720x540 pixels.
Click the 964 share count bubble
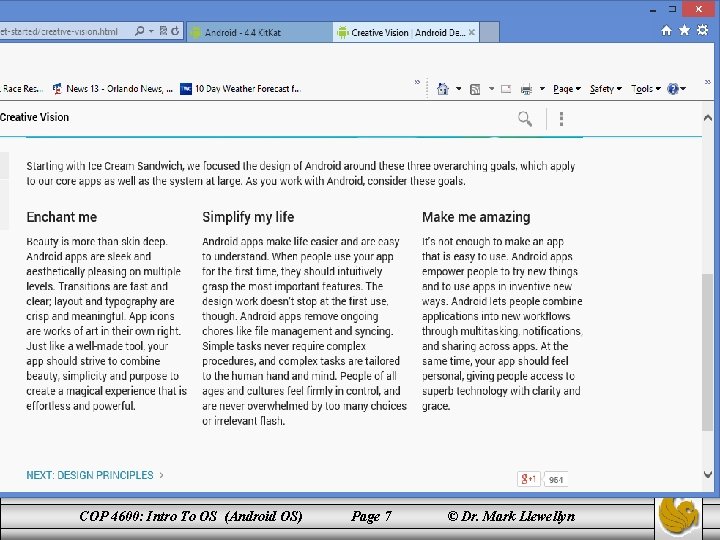[556, 480]
